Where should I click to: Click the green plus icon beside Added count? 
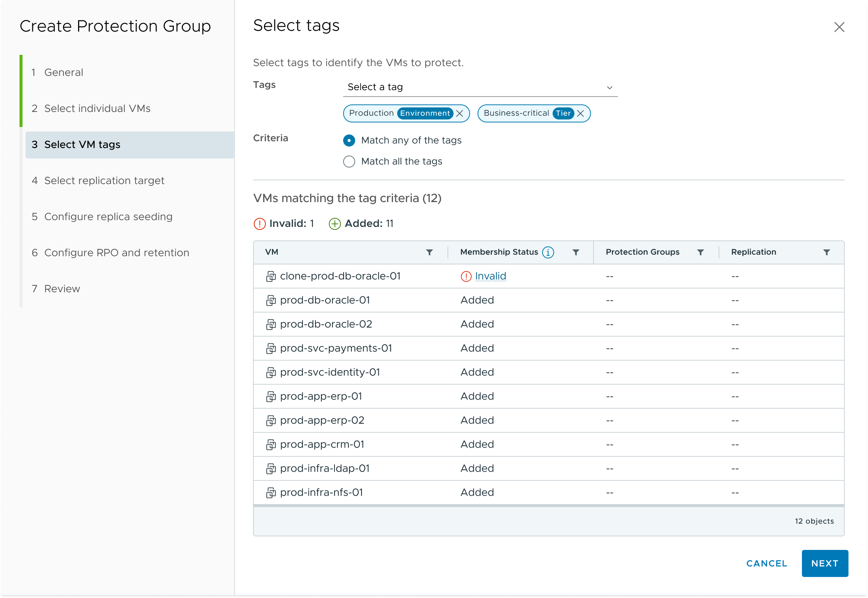[x=334, y=223]
